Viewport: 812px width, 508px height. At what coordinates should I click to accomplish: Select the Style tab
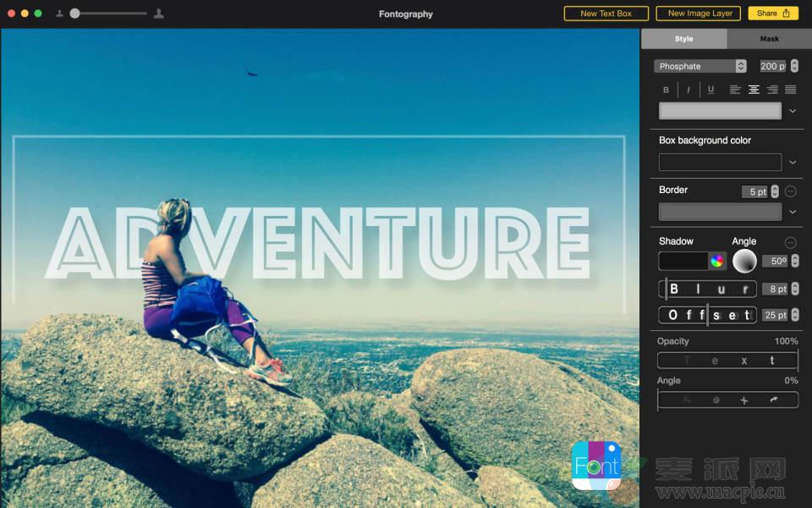[x=683, y=39]
